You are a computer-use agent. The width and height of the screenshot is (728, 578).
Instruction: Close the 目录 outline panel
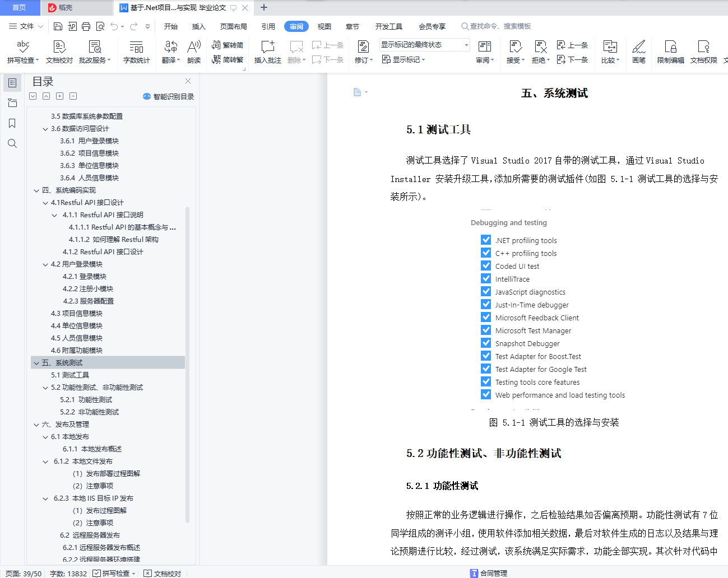coord(188,81)
